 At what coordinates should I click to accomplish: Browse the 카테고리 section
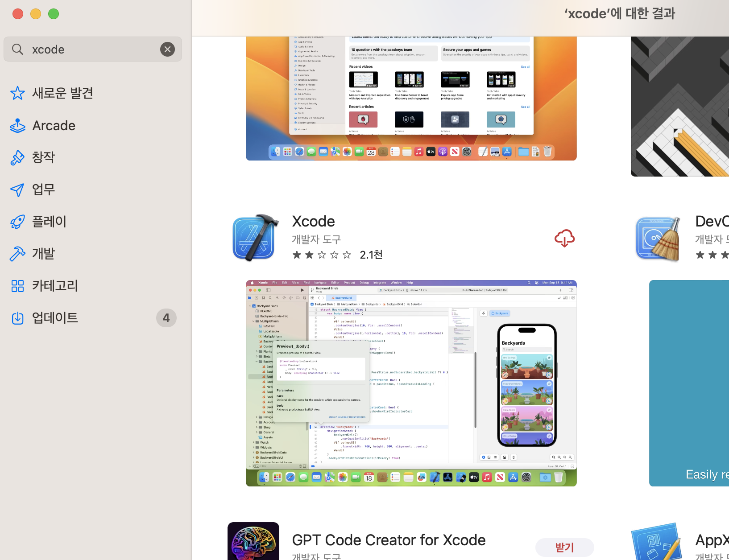click(x=55, y=286)
